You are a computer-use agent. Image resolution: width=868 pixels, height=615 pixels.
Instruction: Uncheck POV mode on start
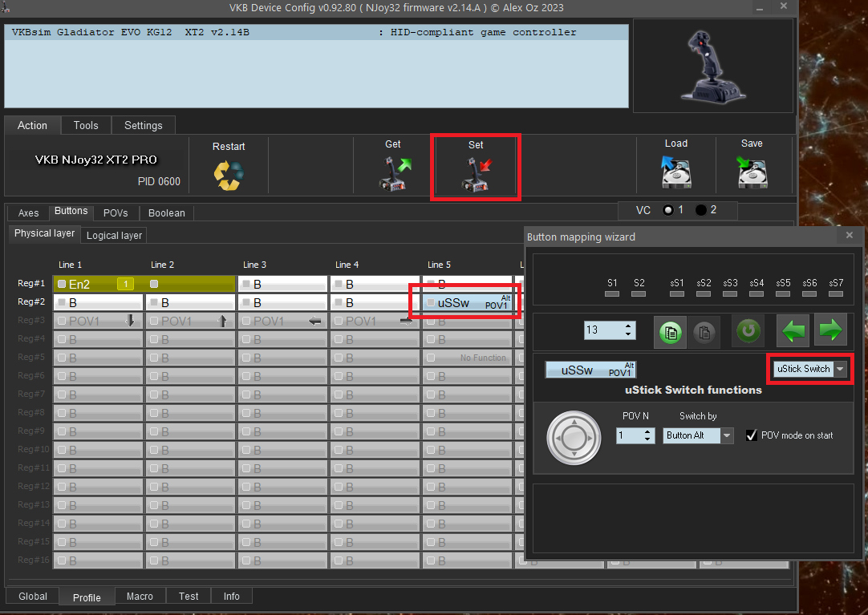[x=752, y=435]
